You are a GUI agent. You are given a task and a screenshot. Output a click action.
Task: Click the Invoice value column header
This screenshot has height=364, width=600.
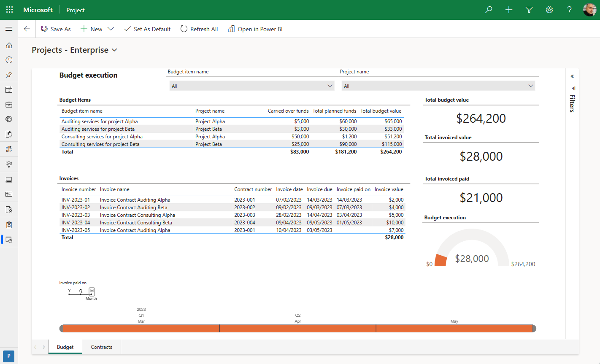389,189
